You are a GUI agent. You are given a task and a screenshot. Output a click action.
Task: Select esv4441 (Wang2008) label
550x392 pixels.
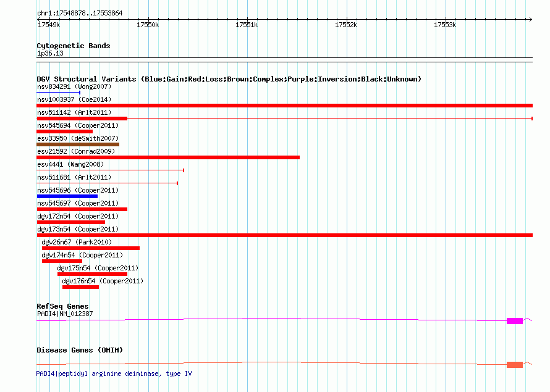pos(70,164)
